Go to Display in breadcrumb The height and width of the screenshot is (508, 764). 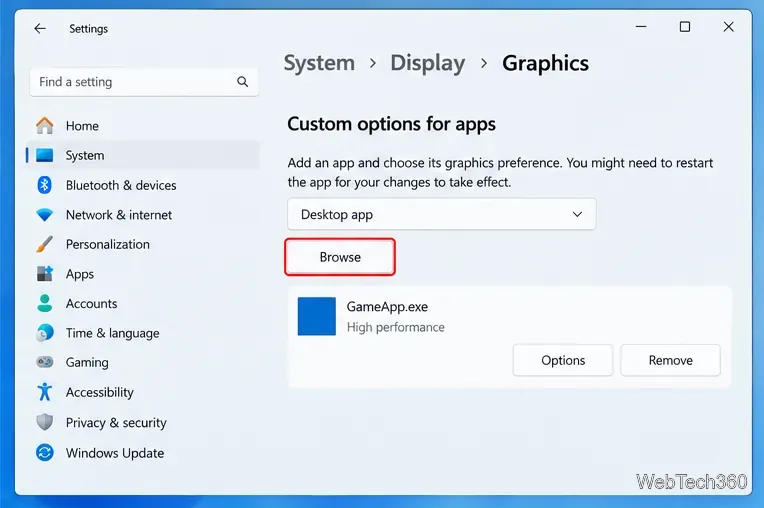coord(428,63)
